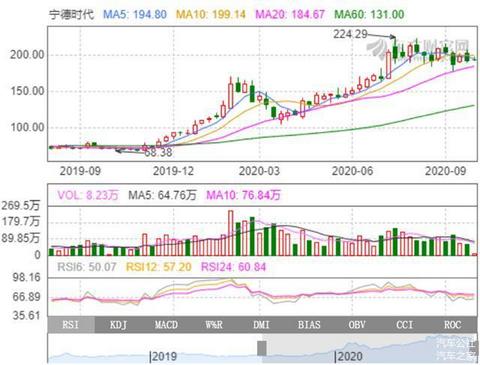Screen dimensions: 480x365
Task: Click the 224.29 high price annotation
Action: click(x=350, y=34)
